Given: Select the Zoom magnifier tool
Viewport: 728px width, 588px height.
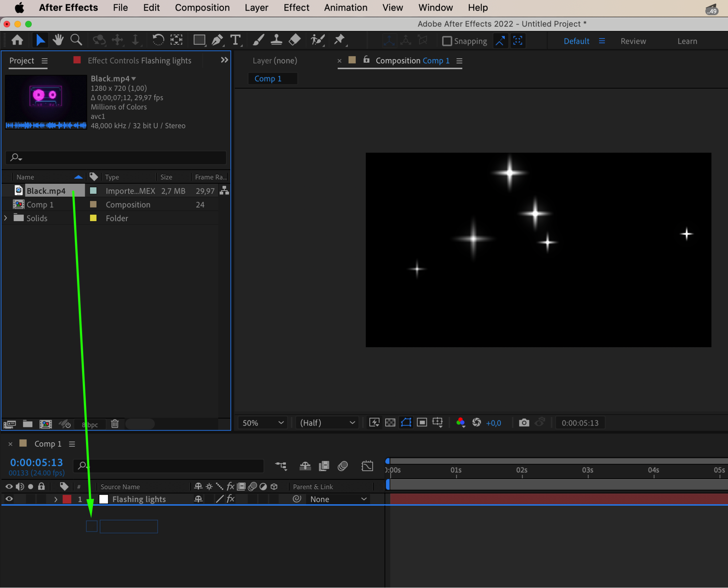Looking at the screenshot, I should (x=76, y=40).
